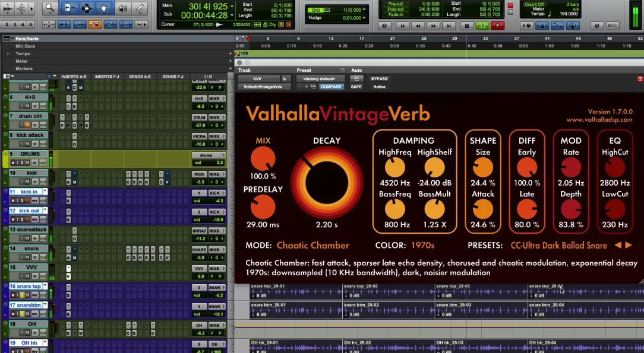Open the Nudge value dropdown

coord(364,18)
